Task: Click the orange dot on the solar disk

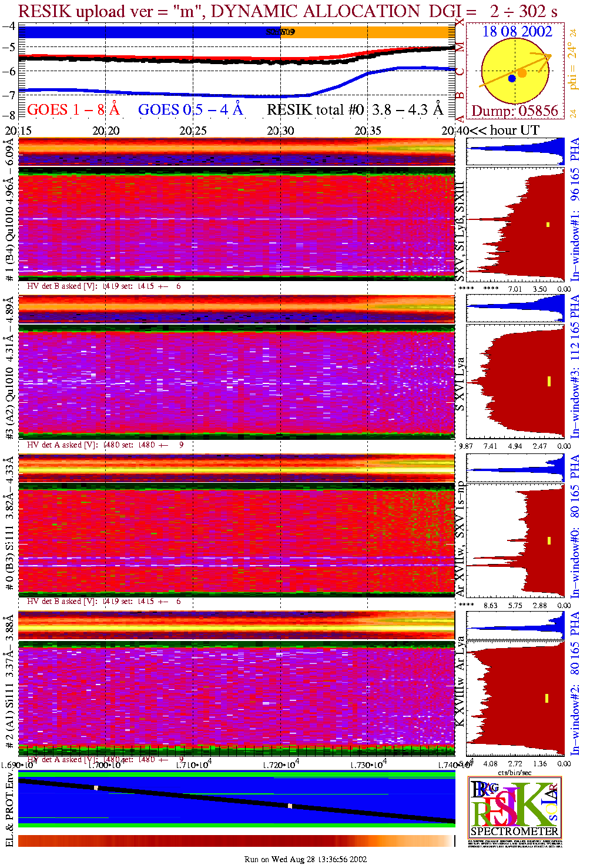Action: [522, 74]
